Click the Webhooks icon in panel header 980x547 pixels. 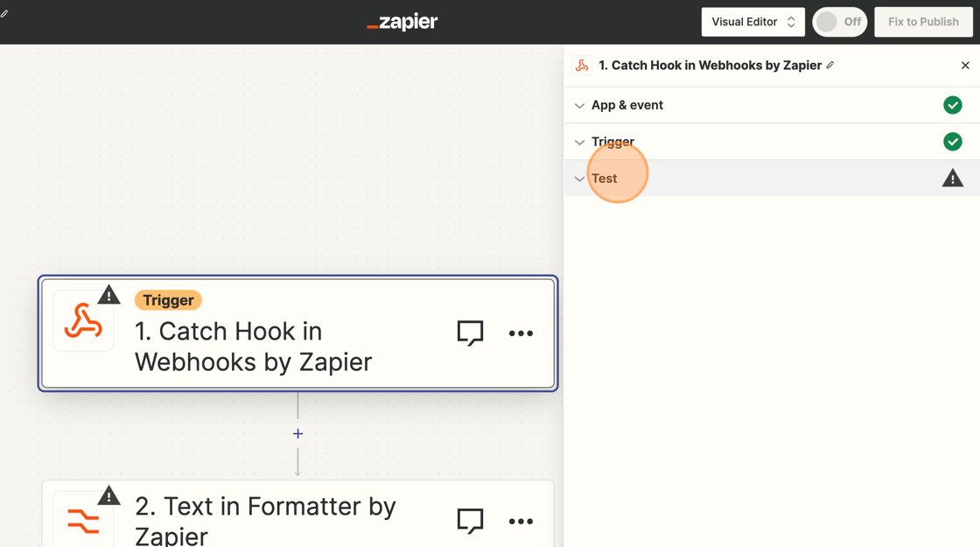(582, 66)
